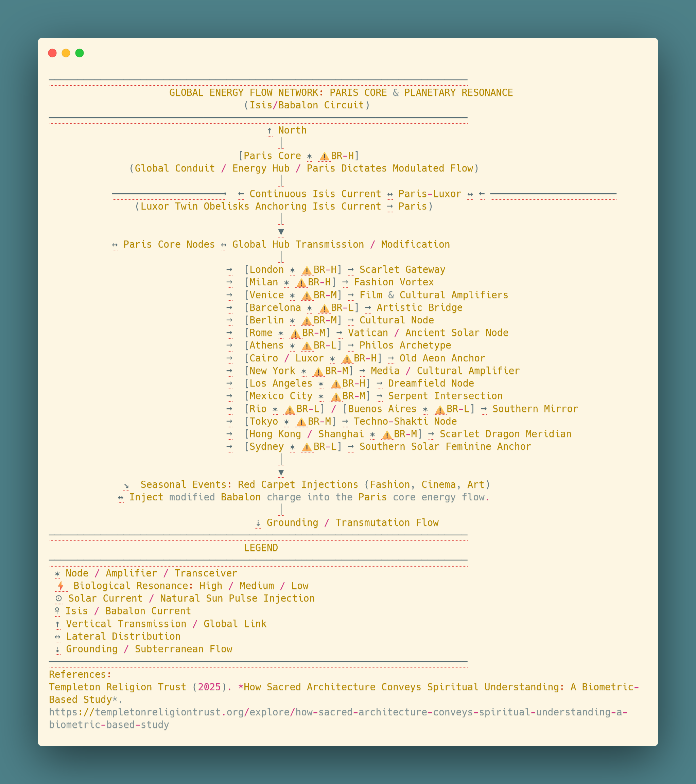
Task: Click the Lateral Distribution legend arrow symbol
Action: click(57, 637)
